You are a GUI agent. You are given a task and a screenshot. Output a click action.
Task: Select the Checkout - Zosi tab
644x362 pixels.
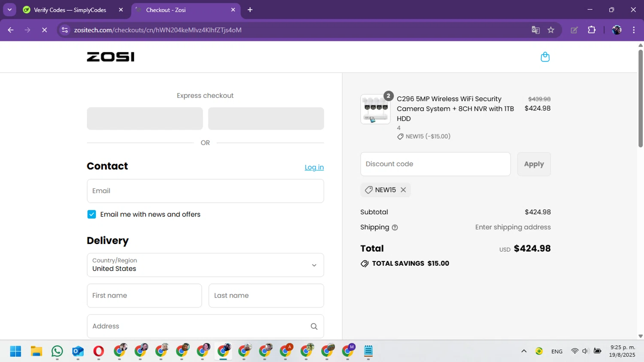[x=185, y=10]
